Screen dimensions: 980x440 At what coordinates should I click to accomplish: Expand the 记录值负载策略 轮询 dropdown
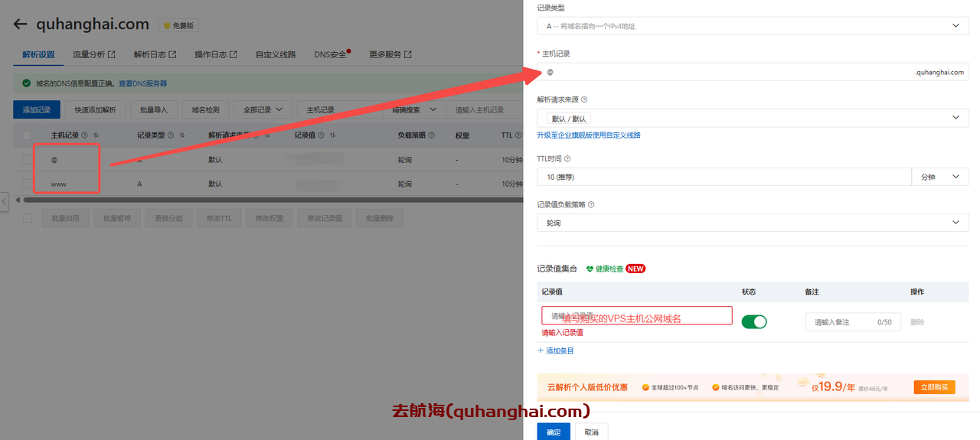coord(753,223)
